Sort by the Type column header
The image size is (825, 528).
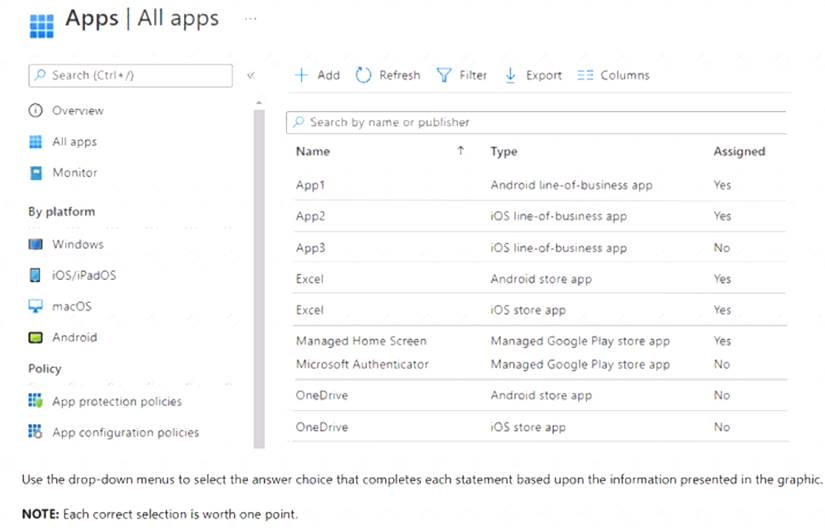coord(504,151)
